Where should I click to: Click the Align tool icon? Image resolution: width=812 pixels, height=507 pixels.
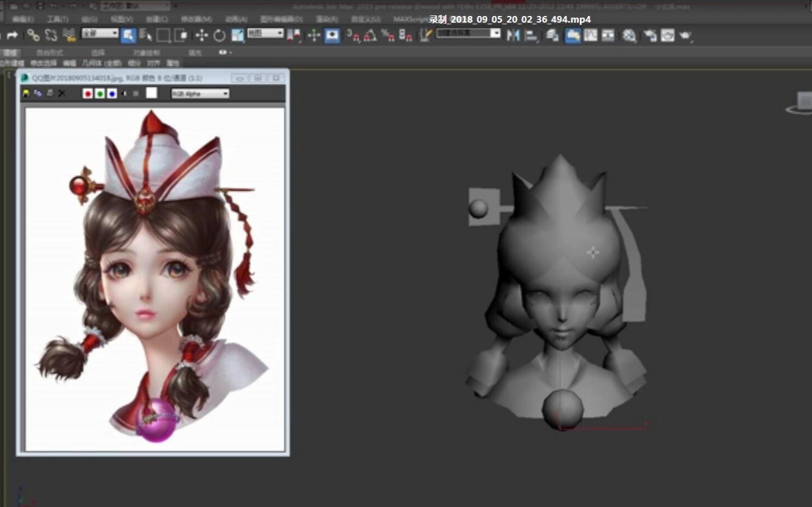click(532, 36)
